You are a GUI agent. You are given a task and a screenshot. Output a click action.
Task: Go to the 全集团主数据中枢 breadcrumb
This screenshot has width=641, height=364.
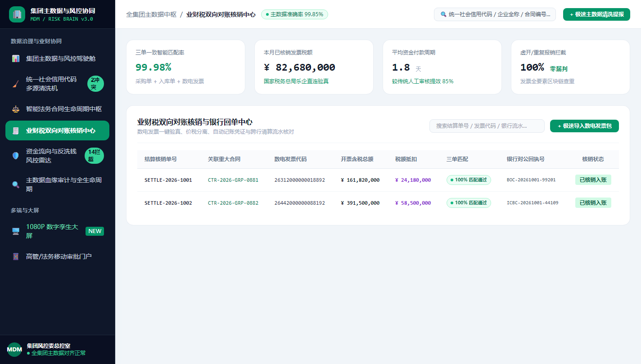coord(151,14)
